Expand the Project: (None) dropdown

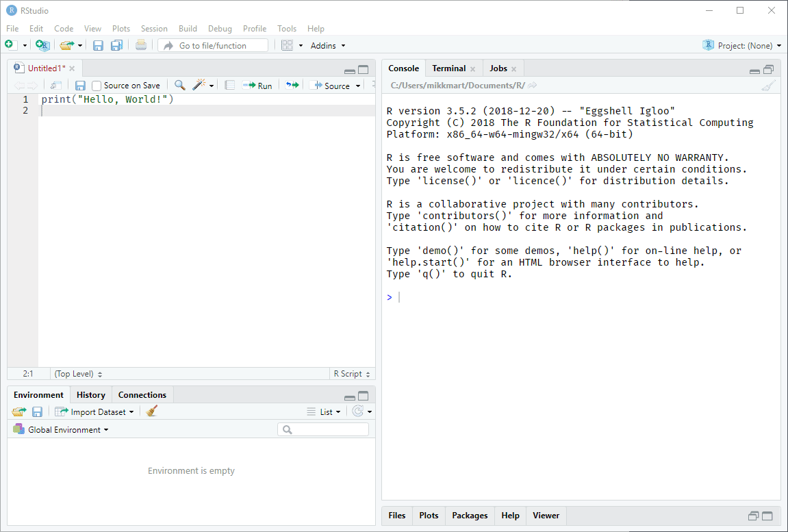click(742, 45)
